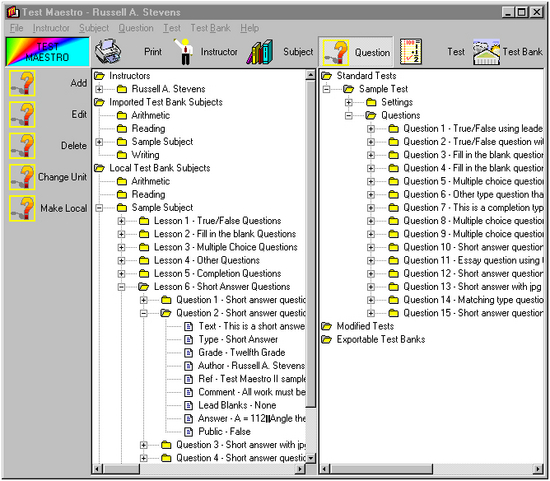Click the Make Local icon
The image size is (550, 481).
pyautogui.click(x=22, y=208)
